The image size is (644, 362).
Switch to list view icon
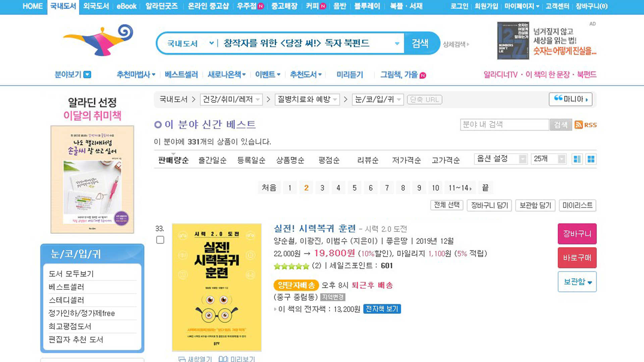click(577, 159)
